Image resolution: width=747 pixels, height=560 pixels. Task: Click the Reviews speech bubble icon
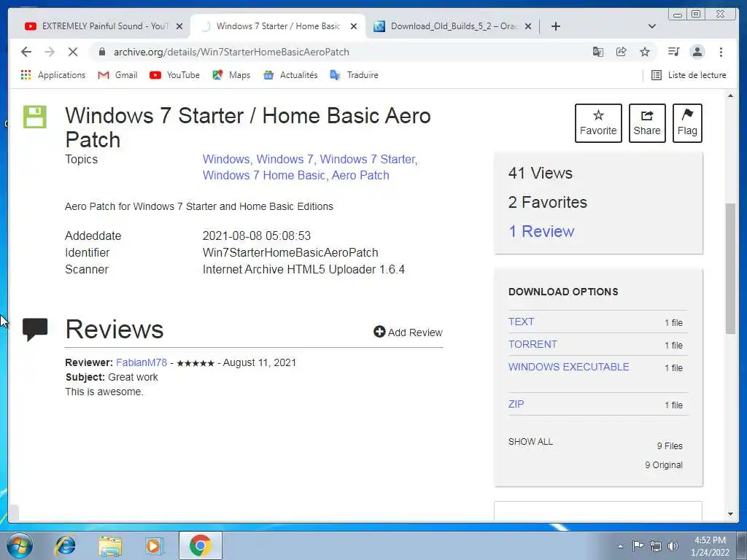[x=35, y=330]
